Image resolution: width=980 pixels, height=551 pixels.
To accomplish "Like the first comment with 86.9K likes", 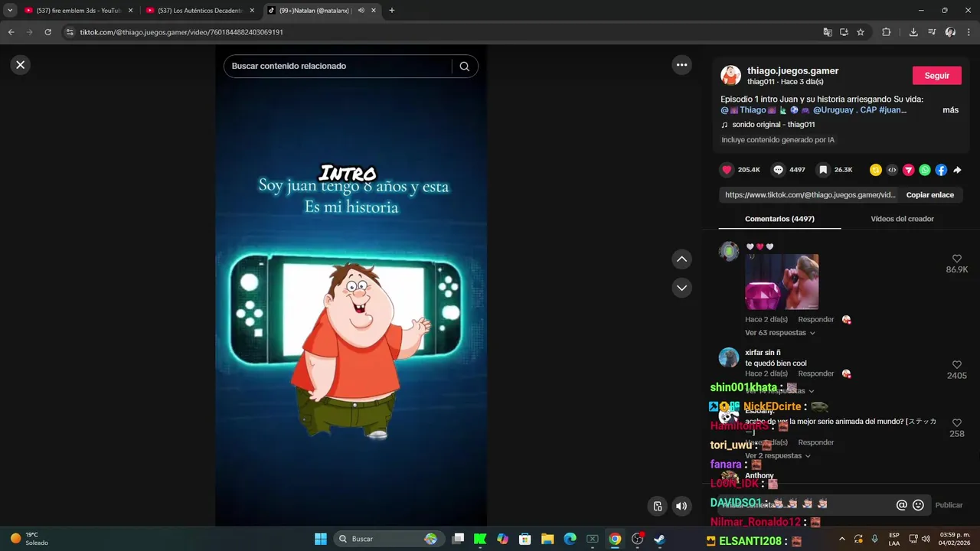I will pos(957,259).
